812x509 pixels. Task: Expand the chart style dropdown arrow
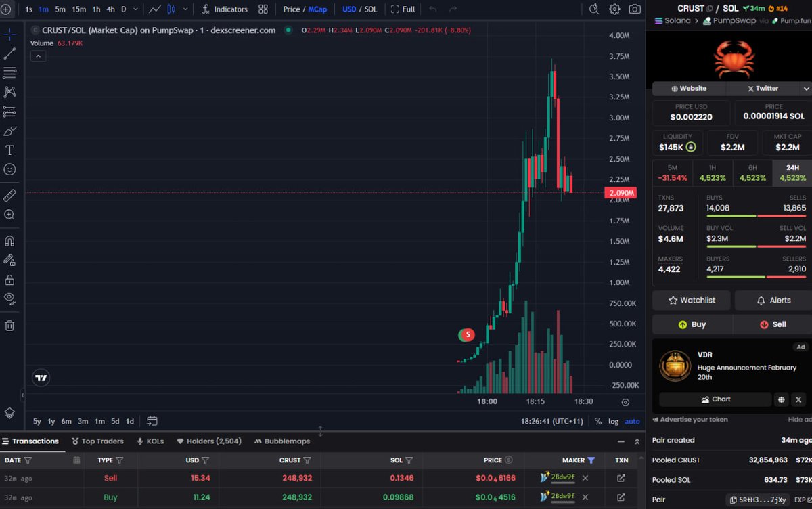pyautogui.click(x=185, y=9)
